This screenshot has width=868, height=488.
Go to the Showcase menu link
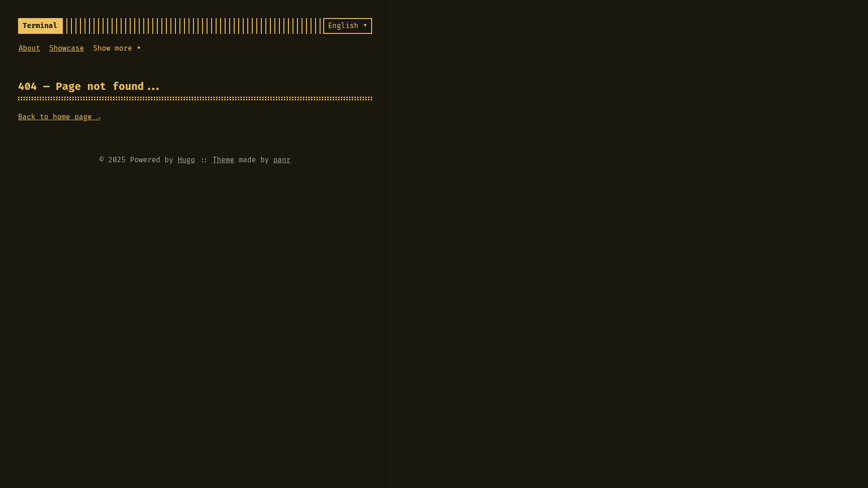[66, 48]
